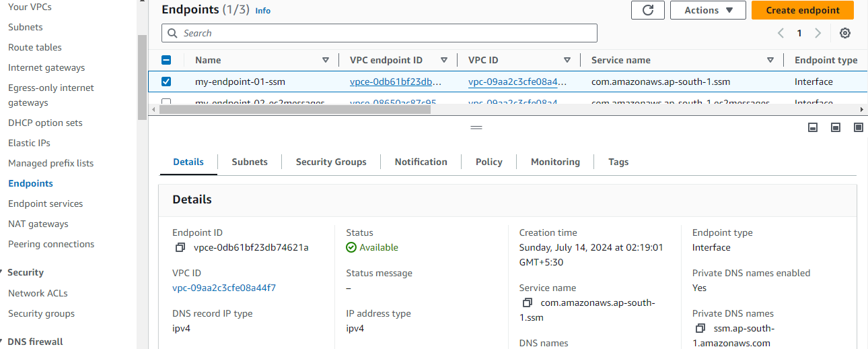Click the Create endpoint button
The image size is (868, 349).
click(x=802, y=10)
